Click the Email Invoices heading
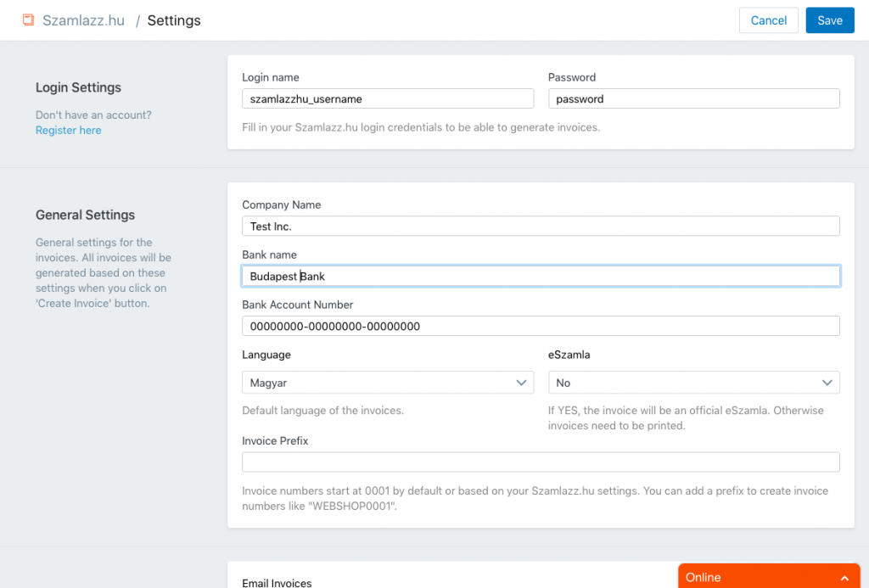The image size is (869, 588). click(277, 582)
